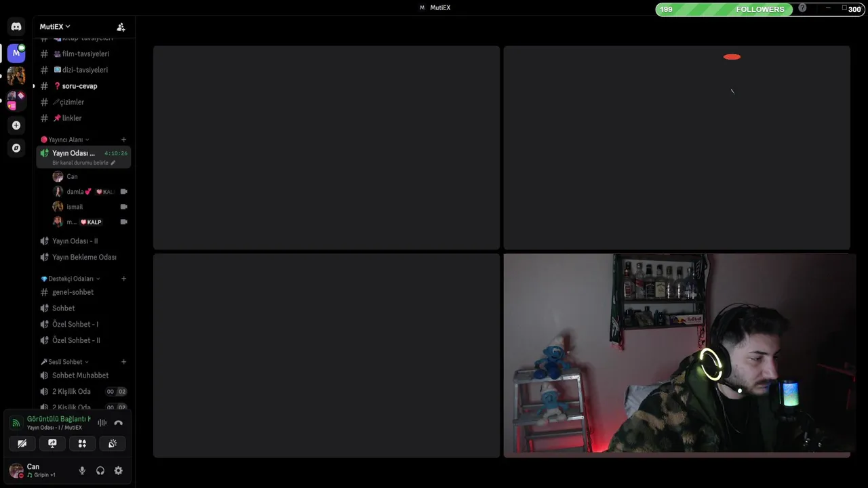Edit channel status pencil under Yayın Odası
Screen dimensions: 868x488
pyautogui.click(x=113, y=163)
